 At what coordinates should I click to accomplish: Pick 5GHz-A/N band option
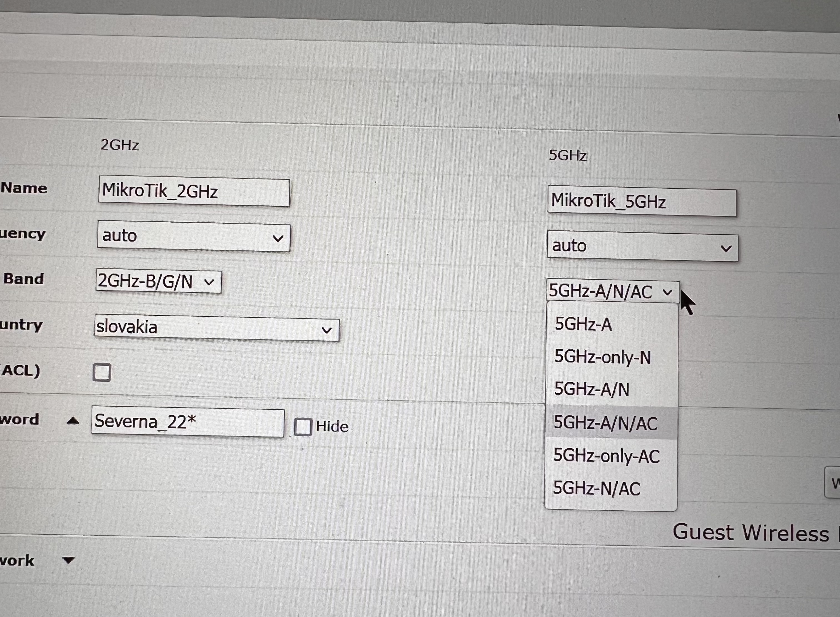pyautogui.click(x=592, y=389)
